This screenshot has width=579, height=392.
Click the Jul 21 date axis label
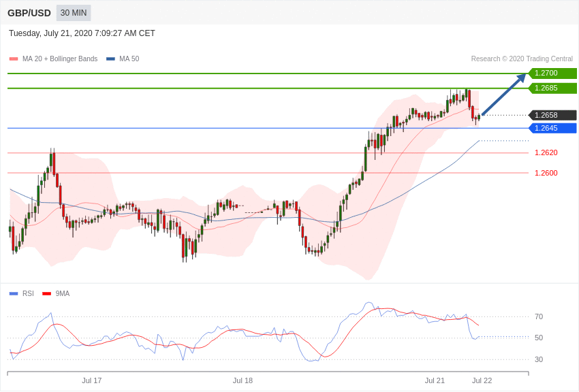pos(435,380)
